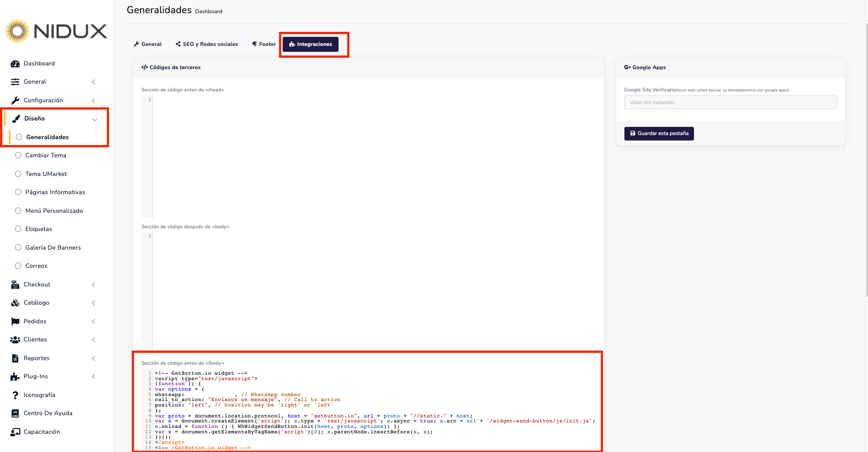Open Páginas Informativas

(55, 192)
